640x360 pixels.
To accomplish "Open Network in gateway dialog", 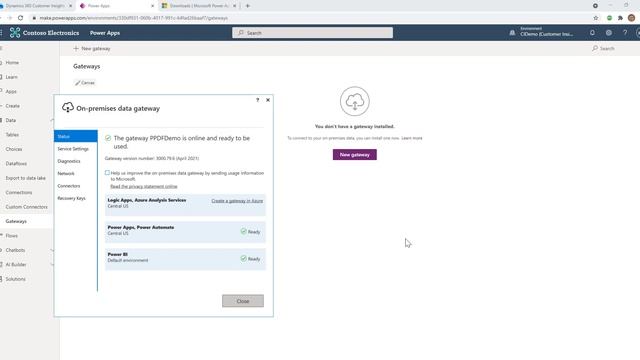I will point(66,173).
